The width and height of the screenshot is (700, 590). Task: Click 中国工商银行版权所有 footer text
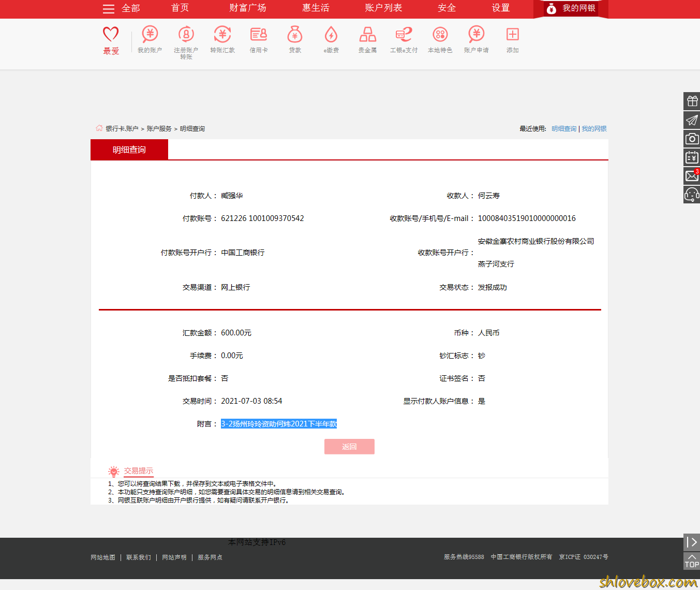[522, 557]
